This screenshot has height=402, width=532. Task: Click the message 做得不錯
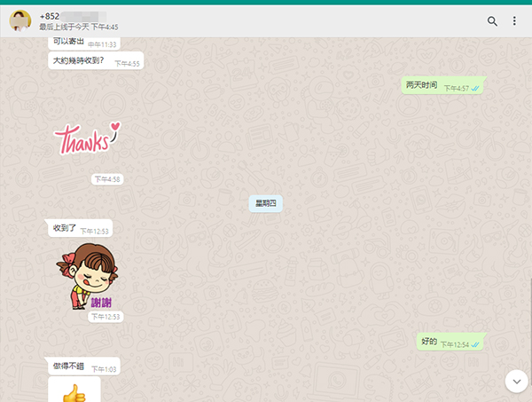point(67,367)
